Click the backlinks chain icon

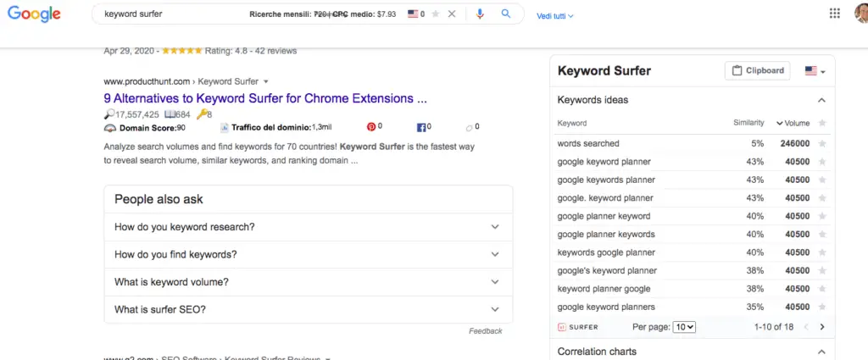point(469,128)
